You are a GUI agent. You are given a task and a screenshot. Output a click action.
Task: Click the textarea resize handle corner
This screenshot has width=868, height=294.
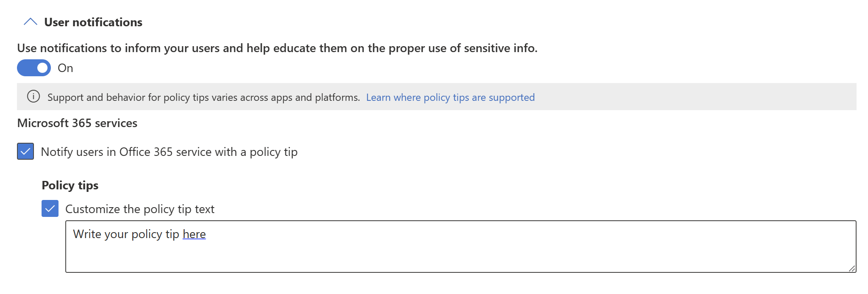(x=852, y=269)
